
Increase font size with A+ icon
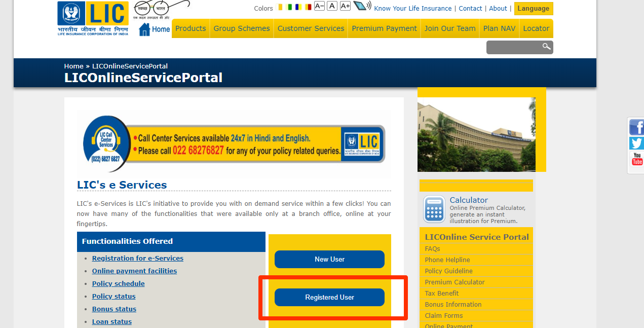pyautogui.click(x=345, y=6)
